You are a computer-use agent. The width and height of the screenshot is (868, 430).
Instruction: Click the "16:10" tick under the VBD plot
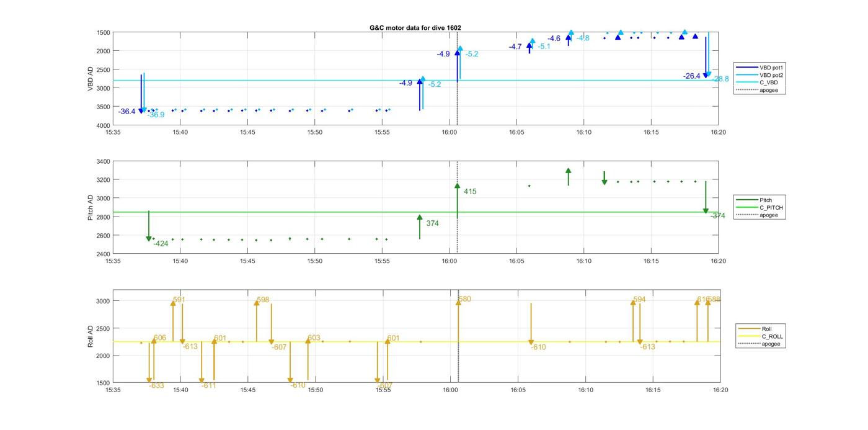pyautogui.click(x=584, y=132)
